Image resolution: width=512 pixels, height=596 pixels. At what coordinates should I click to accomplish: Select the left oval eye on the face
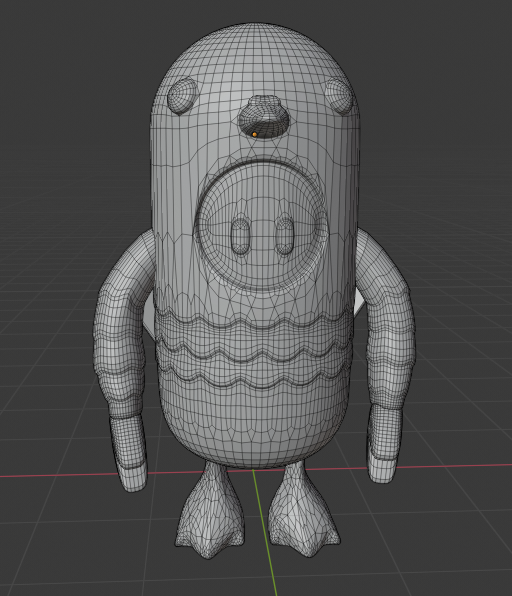(240, 236)
